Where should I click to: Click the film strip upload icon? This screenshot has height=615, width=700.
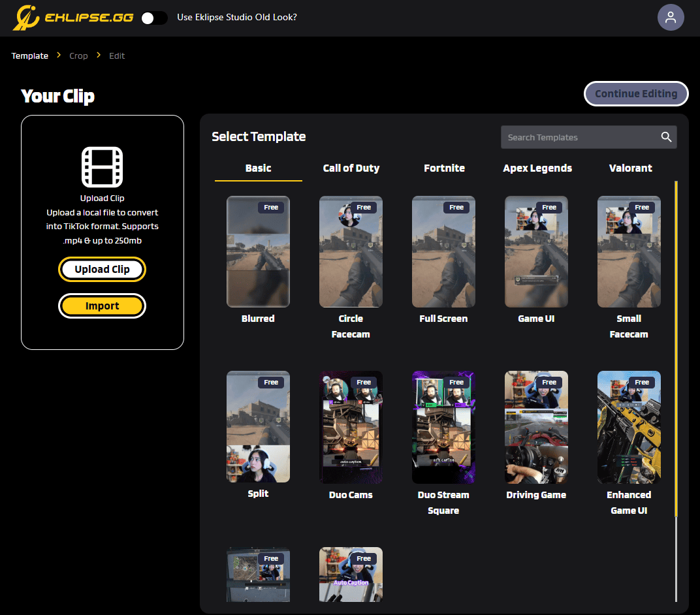click(x=103, y=167)
